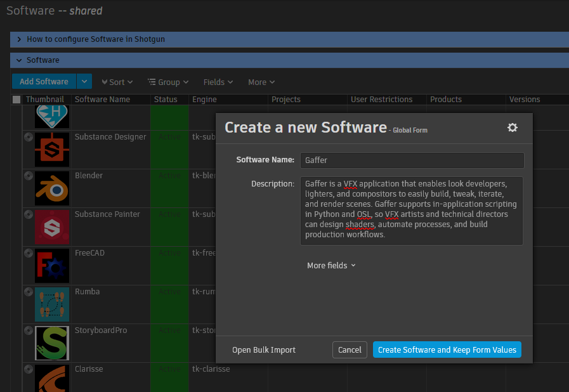This screenshot has height=392, width=569.
Task: Click the row icon beside Blender
Action: pos(29,176)
